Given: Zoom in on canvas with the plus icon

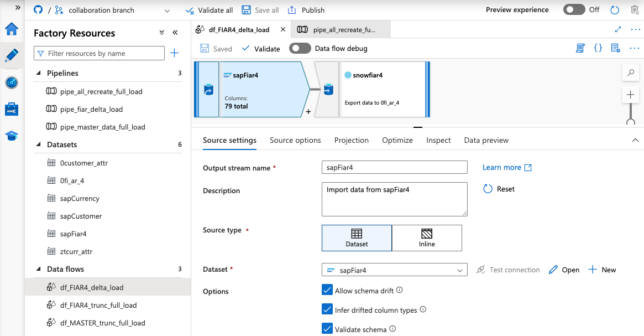Looking at the screenshot, I should pos(630,94).
